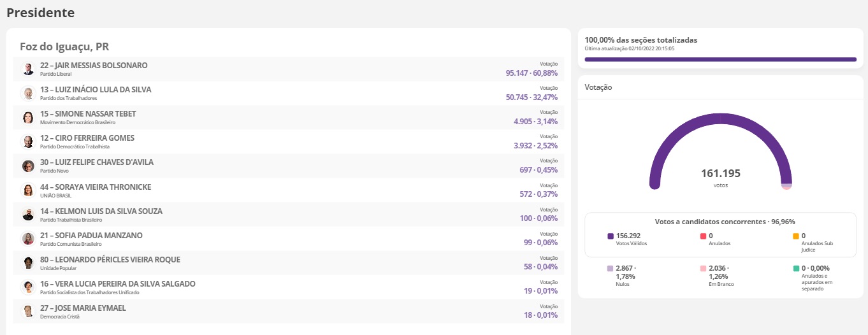Click the orange Anulados Sub Judice swatch

796,236
